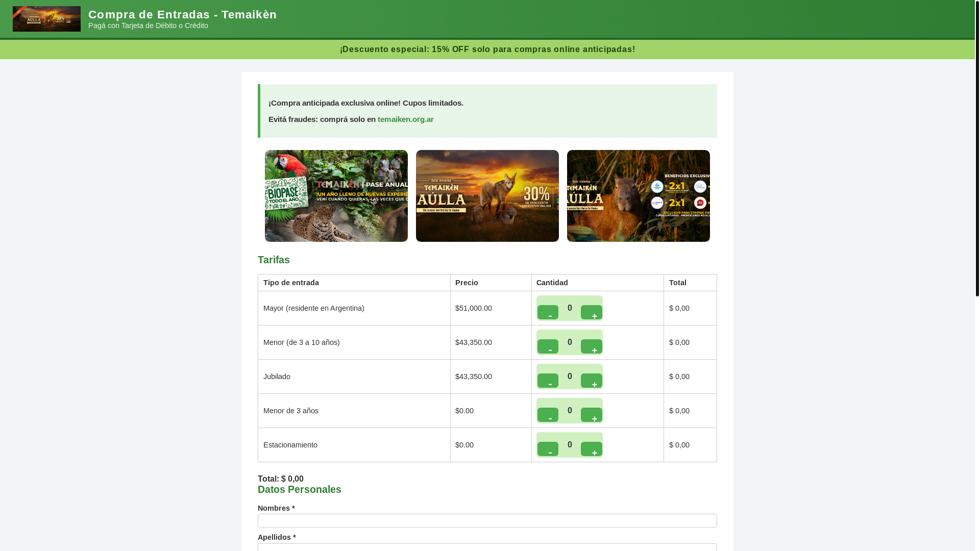This screenshot has height=551, width=980.
Task: Add one Estacionamiento ticket
Action: 592,449
